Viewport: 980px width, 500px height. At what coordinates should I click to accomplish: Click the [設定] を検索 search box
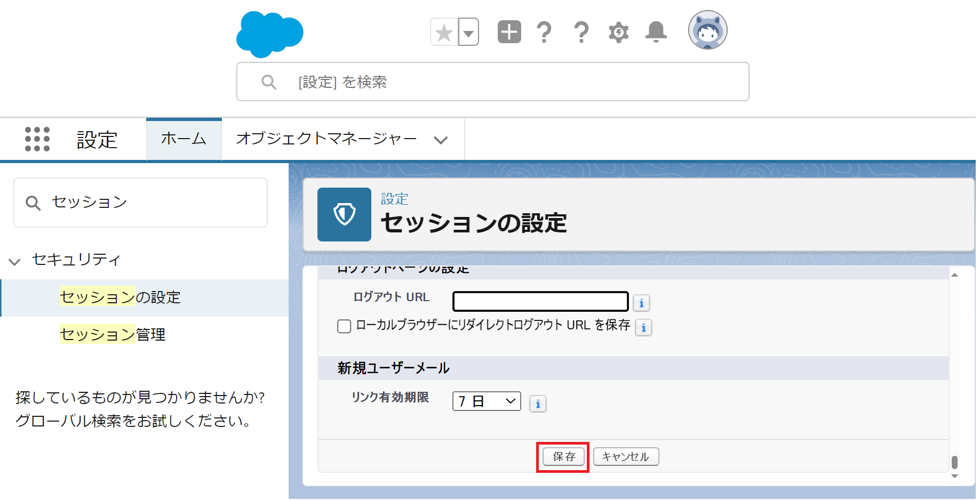pos(492,82)
